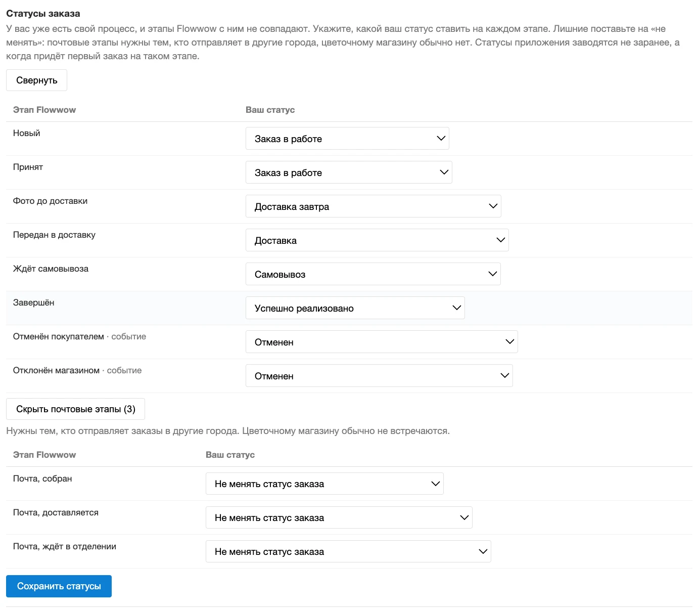Click the Фото до доставки label
700x609 pixels.
point(50,201)
